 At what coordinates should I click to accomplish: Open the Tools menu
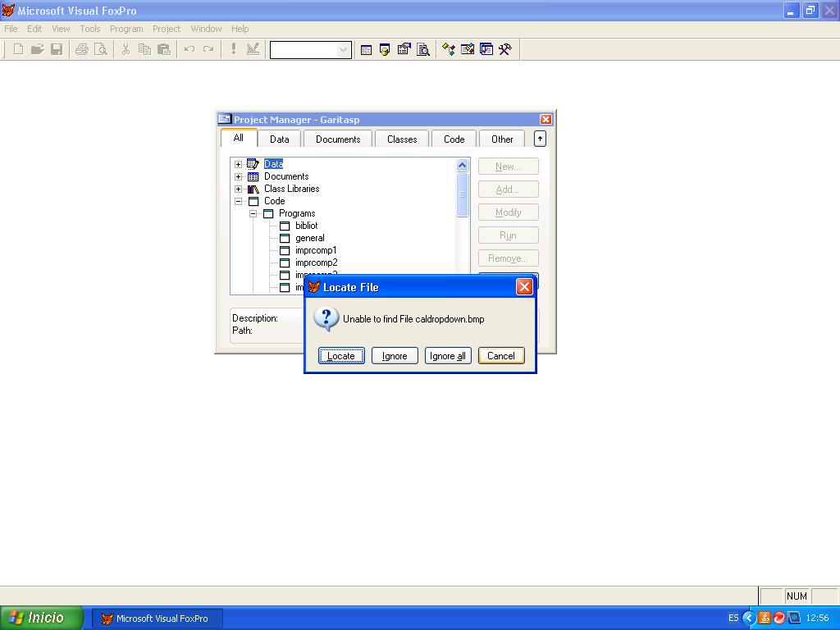[90, 29]
